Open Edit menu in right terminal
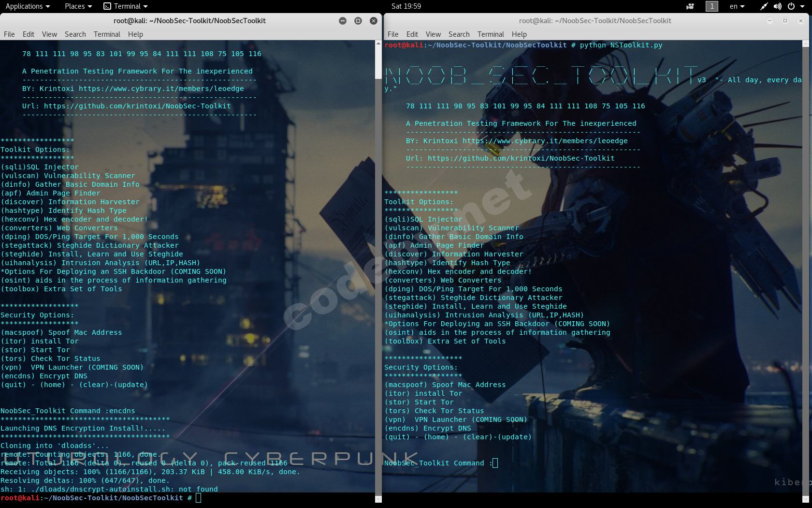Screen dimensions: 812x508 [412, 34]
